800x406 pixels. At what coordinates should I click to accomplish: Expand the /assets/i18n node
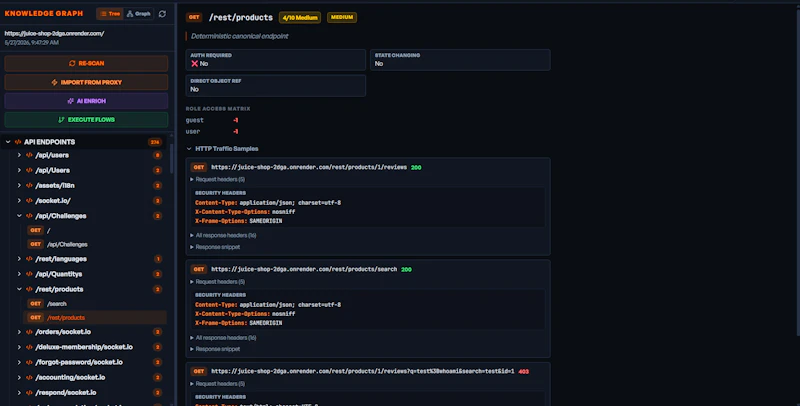point(19,186)
